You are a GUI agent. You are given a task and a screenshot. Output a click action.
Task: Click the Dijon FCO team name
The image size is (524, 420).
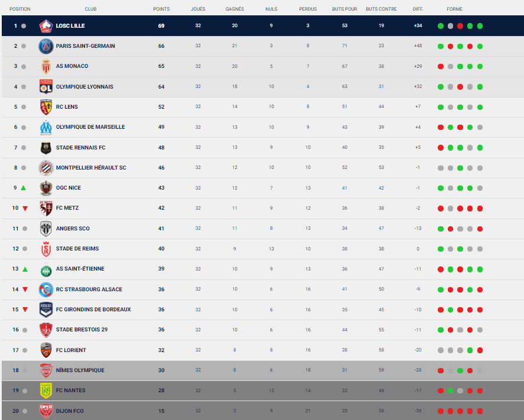(x=71, y=411)
